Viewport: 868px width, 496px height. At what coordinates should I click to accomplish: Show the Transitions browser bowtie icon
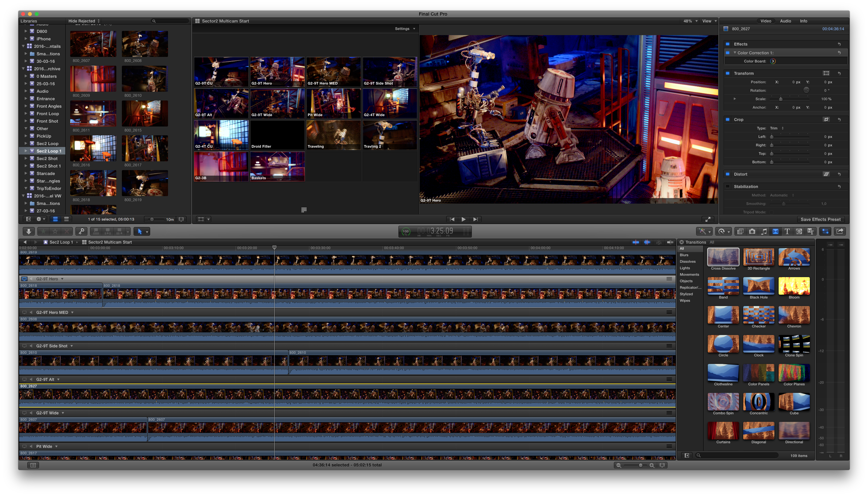tap(775, 232)
